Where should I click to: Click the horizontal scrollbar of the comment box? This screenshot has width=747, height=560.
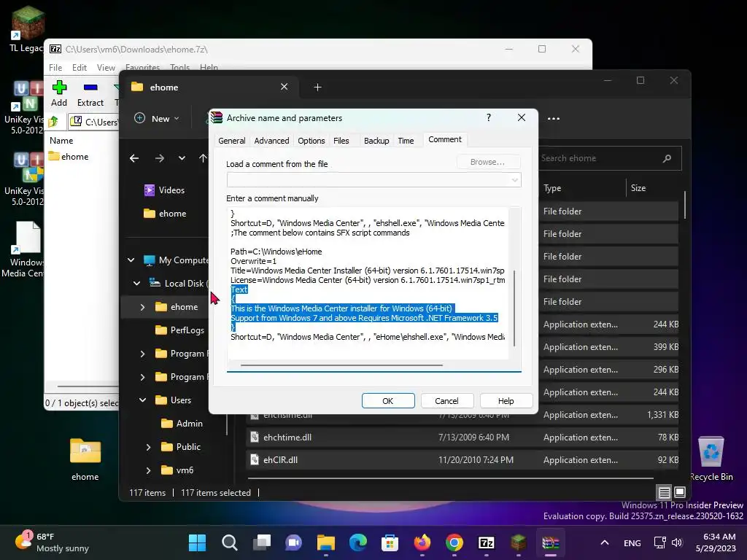click(341, 365)
